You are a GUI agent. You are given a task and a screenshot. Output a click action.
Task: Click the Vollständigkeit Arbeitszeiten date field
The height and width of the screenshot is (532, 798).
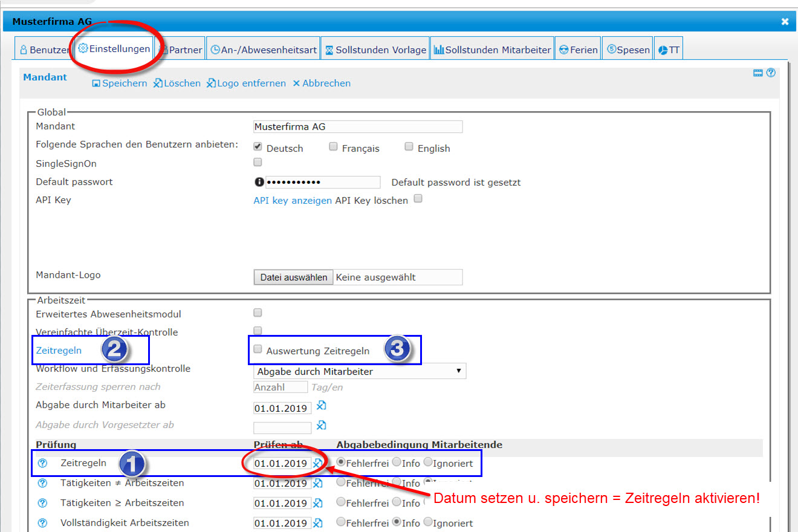pos(282,524)
